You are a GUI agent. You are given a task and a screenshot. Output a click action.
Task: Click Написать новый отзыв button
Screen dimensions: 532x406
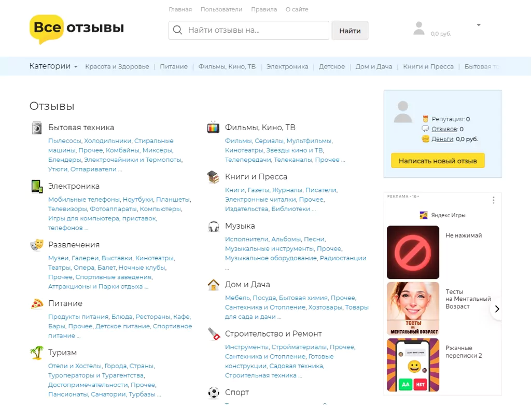[x=438, y=161]
